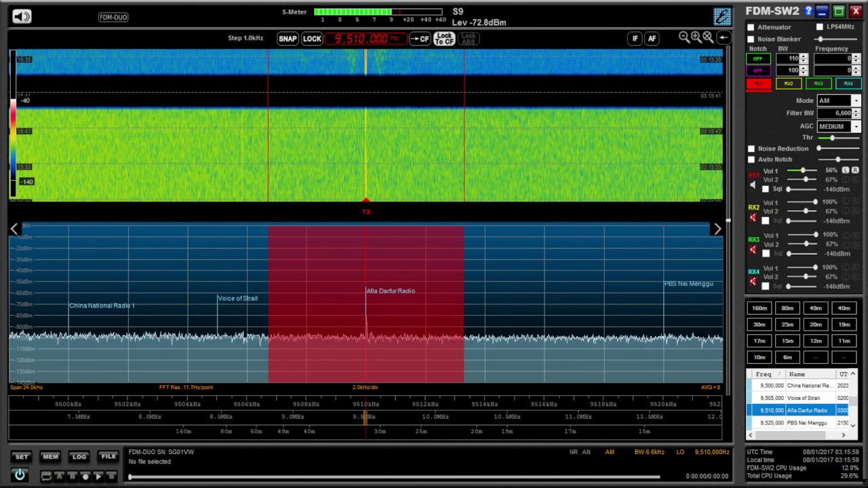Adjust the AGC Thr slider
868x488 pixels.
tap(838, 138)
